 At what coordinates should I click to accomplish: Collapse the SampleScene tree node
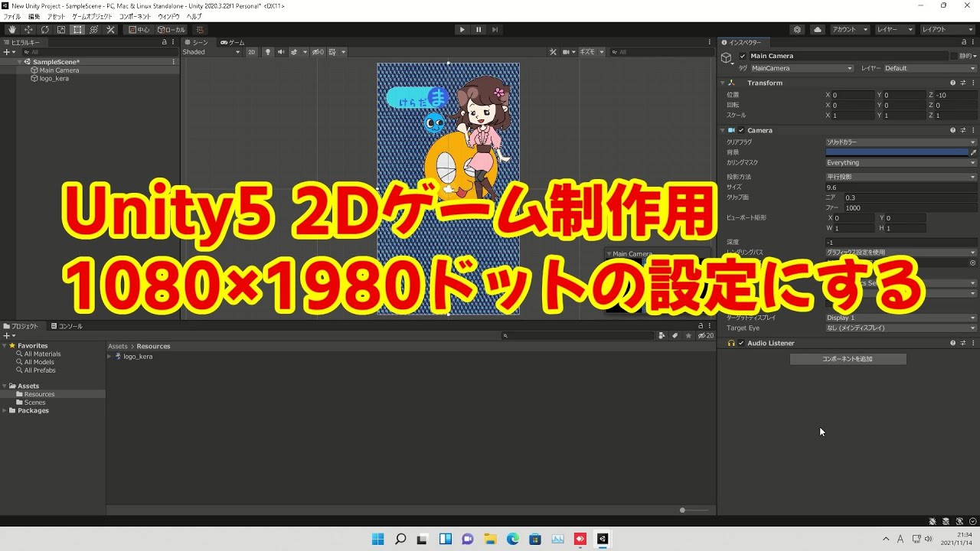point(20,62)
